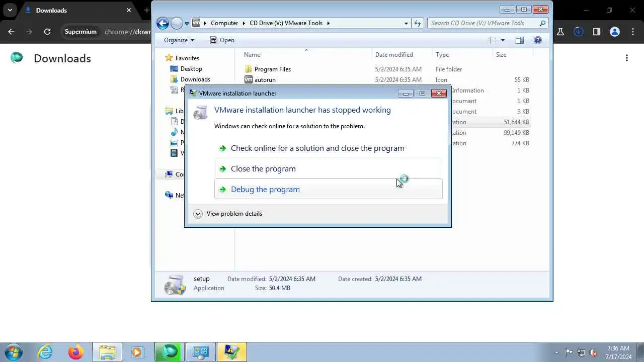Close the Downloads browser tab
Screen dimensions: 644x362
coord(129,10)
